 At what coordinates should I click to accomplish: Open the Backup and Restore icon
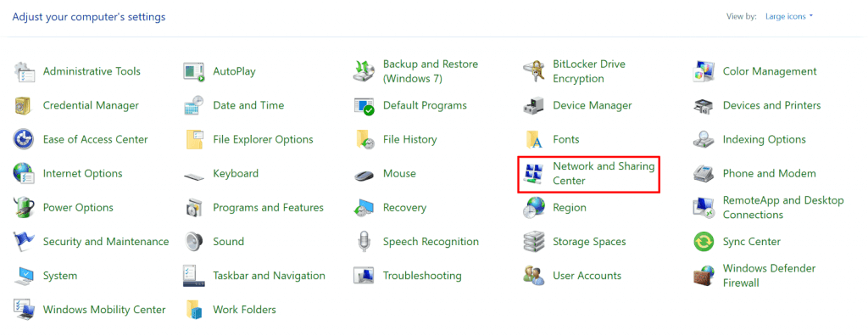(x=364, y=71)
